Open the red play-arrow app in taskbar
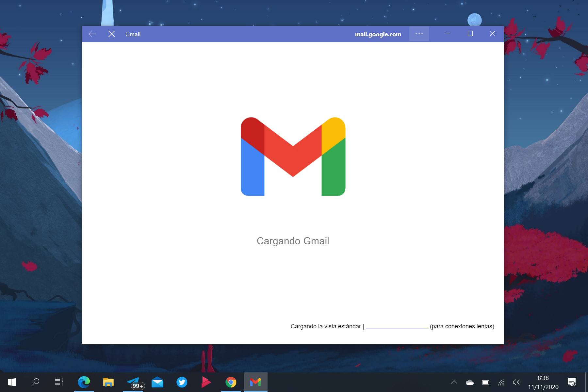This screenshot has height=392, width=588. tap(206, 382)
